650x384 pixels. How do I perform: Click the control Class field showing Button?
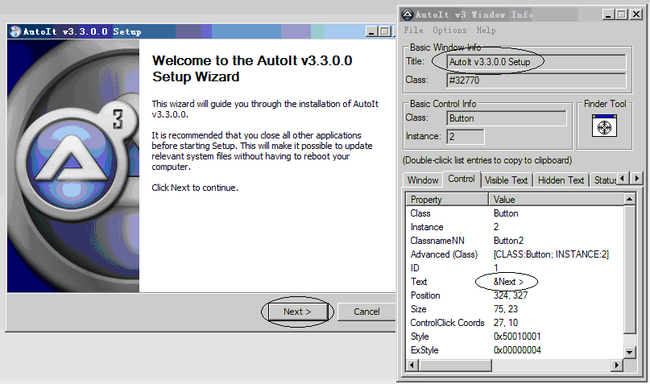tap(507, 119)
